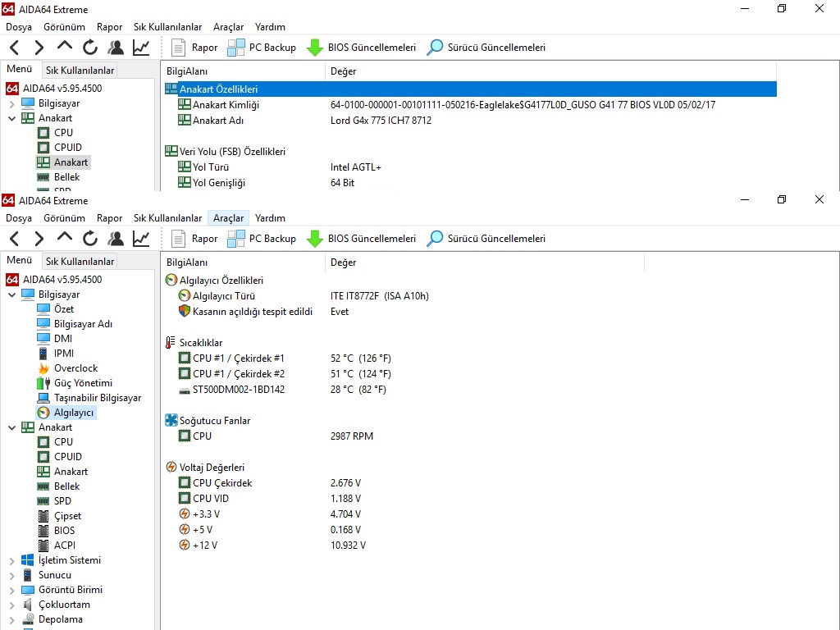The width and height of the screenshot is (840, 630).
Task: Open Araçlar menu in lower window
Action: pyautogui.click(x=228, y=218)
